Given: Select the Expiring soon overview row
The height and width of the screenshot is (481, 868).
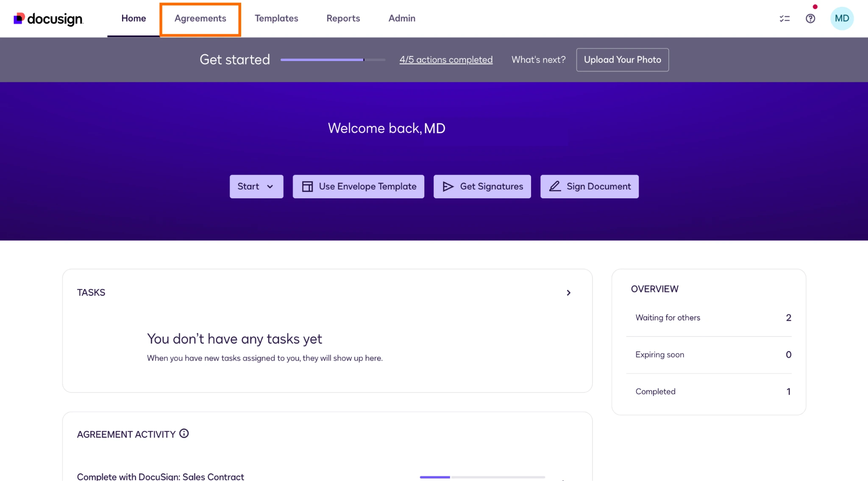Looking at the screenshot, I should (709, 355).
